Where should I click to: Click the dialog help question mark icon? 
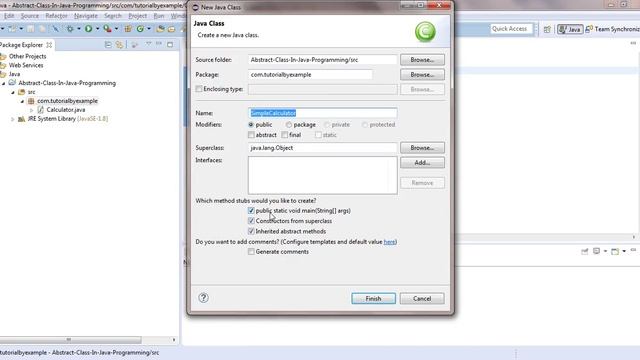(203, 298)
